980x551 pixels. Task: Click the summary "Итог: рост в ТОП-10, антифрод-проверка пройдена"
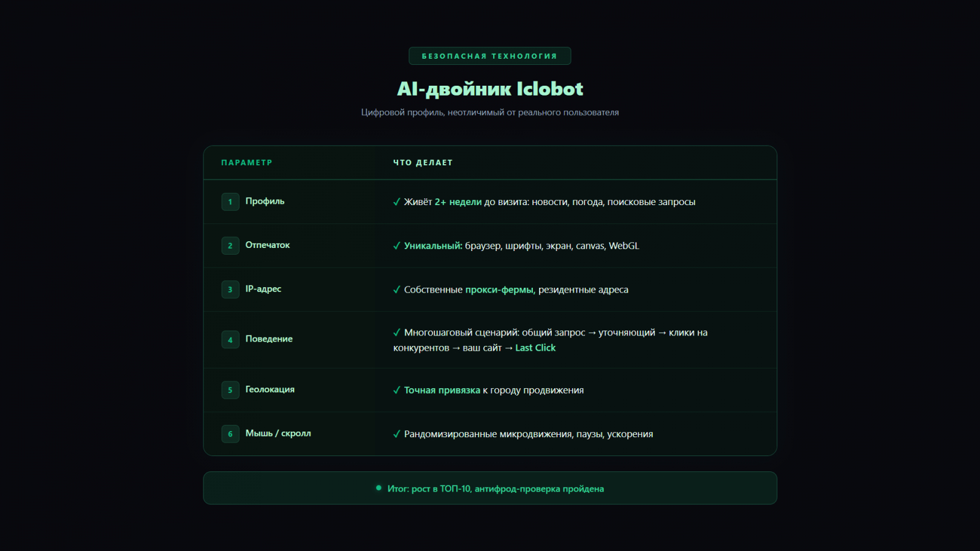496,489
